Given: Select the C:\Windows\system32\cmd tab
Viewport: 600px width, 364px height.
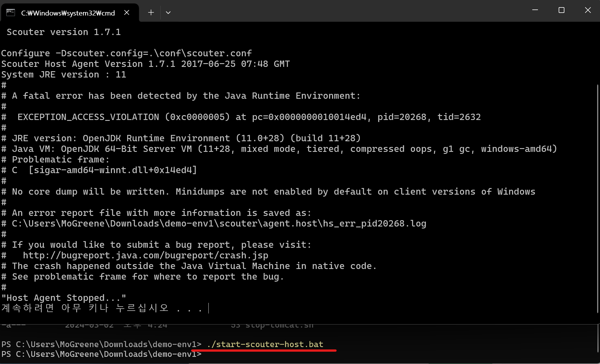Looking at the screenshot, I should [x=68, y=13].
